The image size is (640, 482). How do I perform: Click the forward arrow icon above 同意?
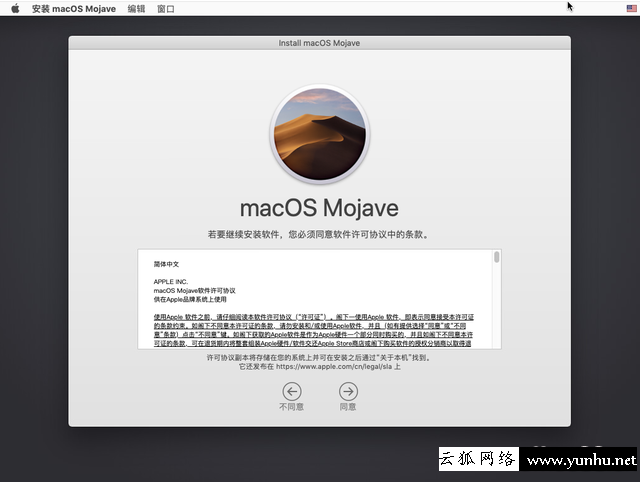tap(348, 391)
